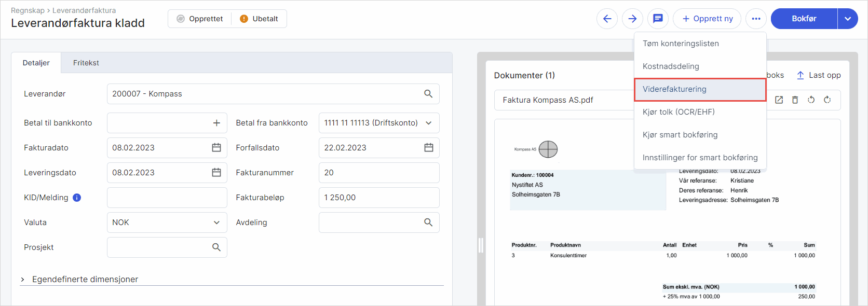The width and height of the screenshot is (868, 306).
Task: Open the Bokfør split-button dropdown arrow
Action: 848,19
